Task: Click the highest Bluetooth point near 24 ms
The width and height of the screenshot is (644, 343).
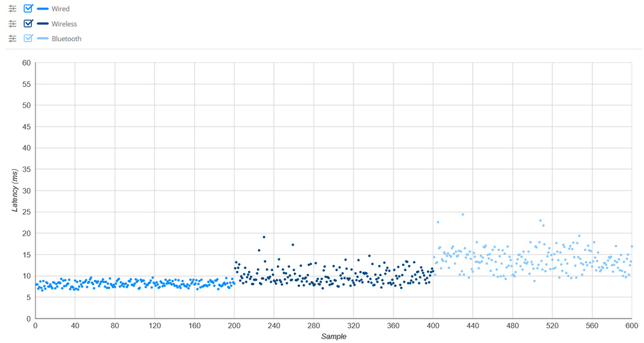Action: point(462,214)
